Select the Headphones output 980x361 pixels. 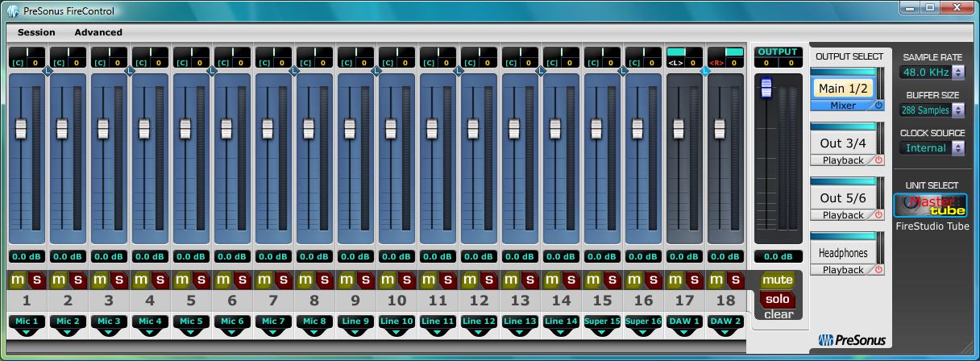(843, 252)
